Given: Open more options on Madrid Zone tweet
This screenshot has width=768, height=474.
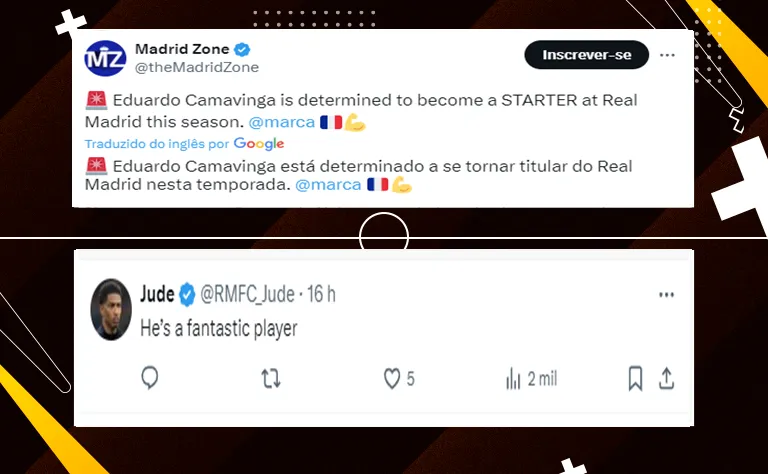Looking at the screenshot, I should 667,55.
